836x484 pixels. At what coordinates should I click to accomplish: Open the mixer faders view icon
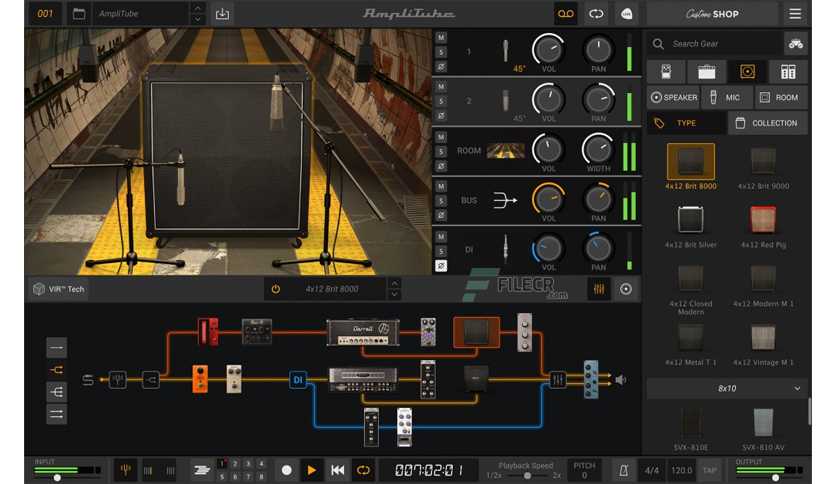point(599,289)
